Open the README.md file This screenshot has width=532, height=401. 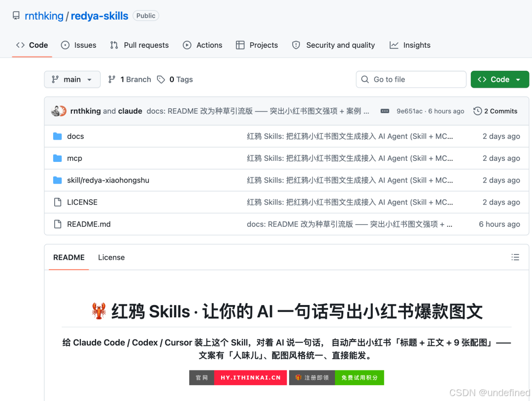tap(89, 224)
